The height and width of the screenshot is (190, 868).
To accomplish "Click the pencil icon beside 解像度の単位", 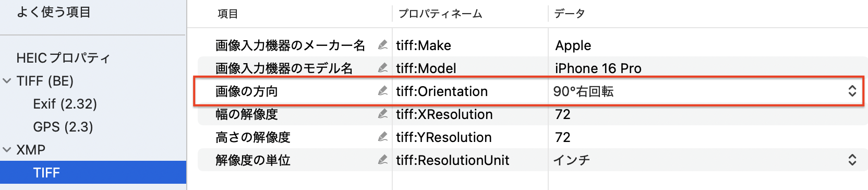I will click(x=383, y=160).
